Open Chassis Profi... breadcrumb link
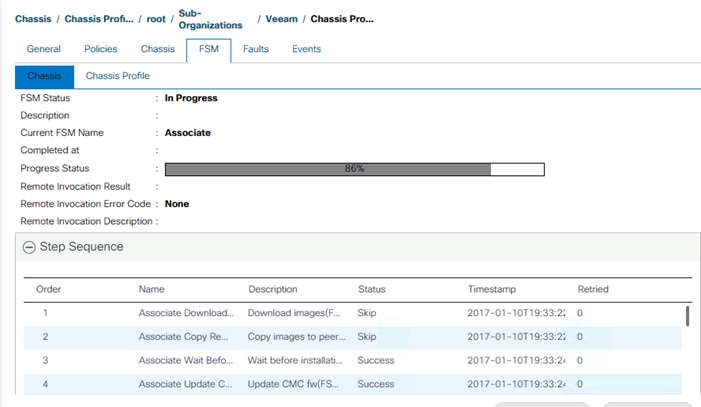The height and width of the screenshot is (407, 701). 99,19
